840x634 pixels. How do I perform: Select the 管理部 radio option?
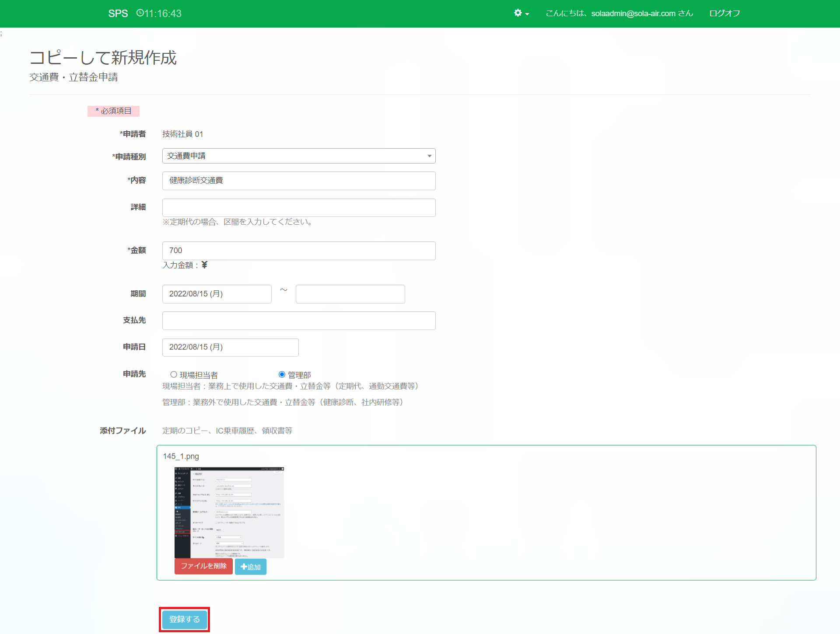click(282, 375)
